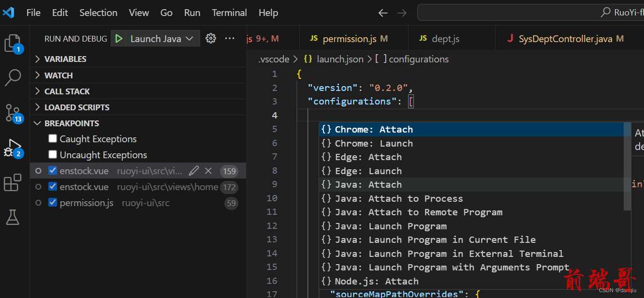Open the Search view icon
The image size is (644, 298).
click(13, 77)
